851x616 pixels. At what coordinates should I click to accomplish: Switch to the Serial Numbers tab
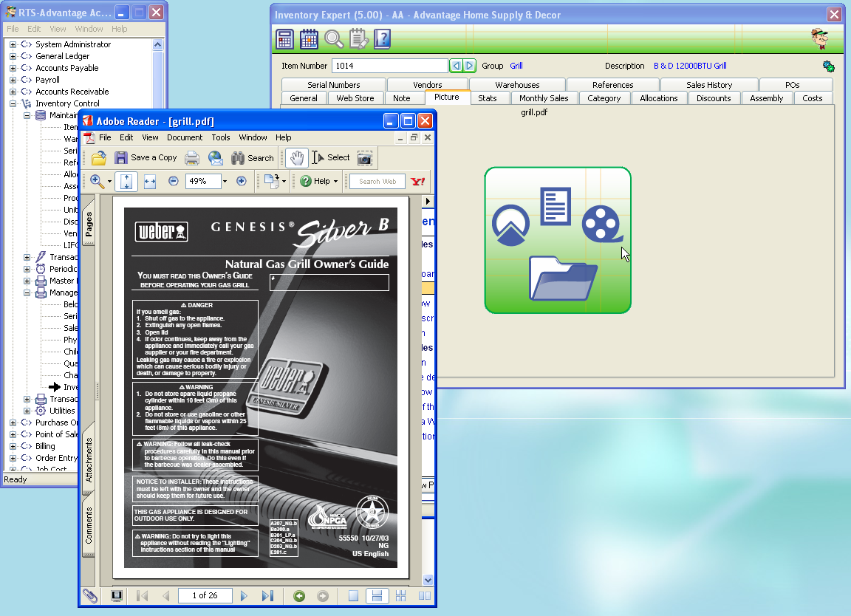click(x=333, y=85)
